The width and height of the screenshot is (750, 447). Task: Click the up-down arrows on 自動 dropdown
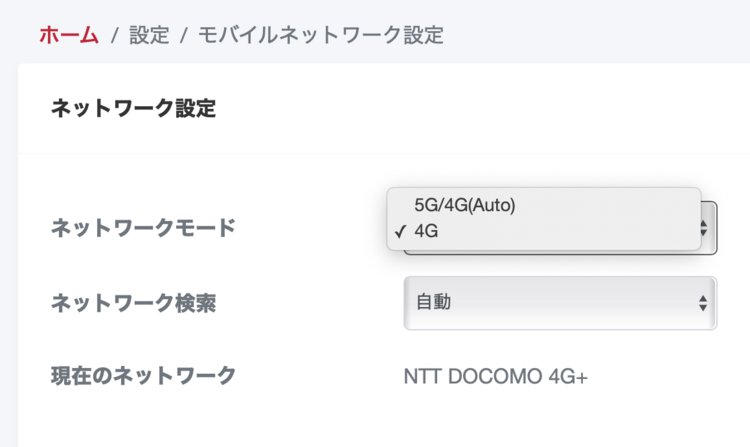703,302
